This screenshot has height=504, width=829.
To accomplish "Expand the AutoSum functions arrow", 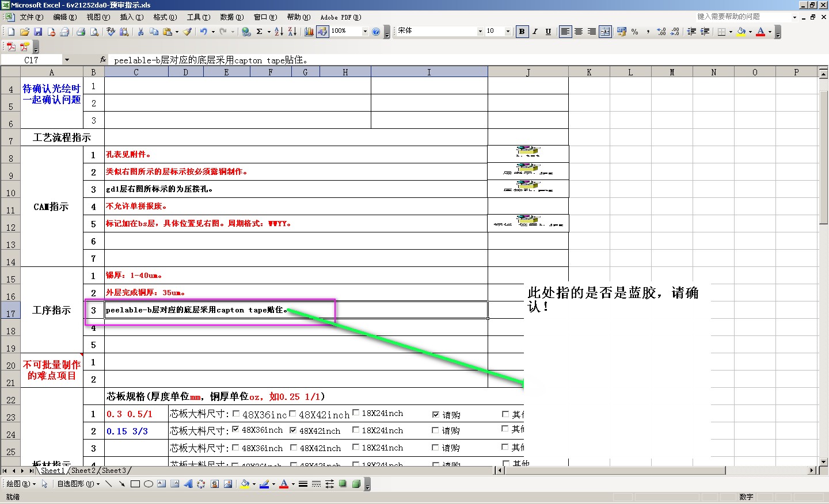I will tap(269, 32).
